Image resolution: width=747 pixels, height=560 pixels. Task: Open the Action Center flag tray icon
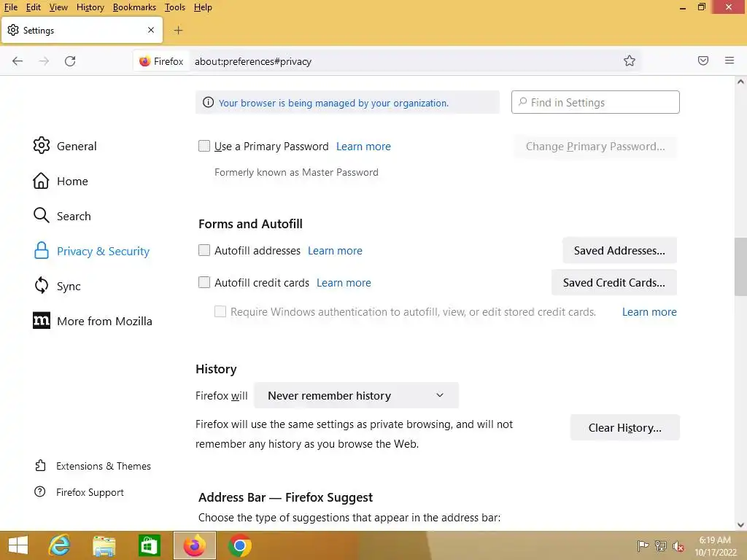pos(643,546)
